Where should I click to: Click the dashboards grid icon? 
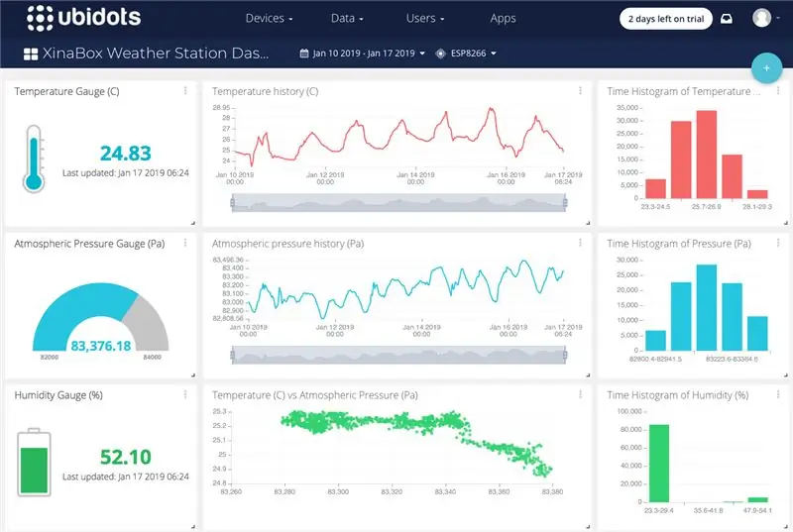(x=31, y=54)
